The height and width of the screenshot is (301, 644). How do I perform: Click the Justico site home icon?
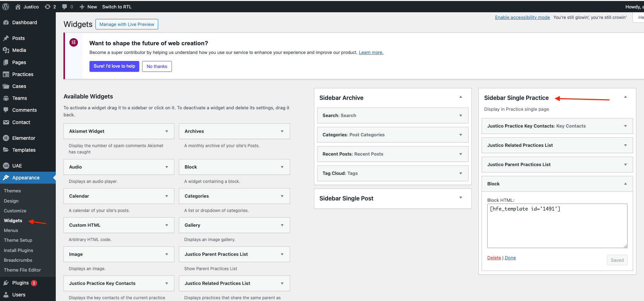(18, 7)
